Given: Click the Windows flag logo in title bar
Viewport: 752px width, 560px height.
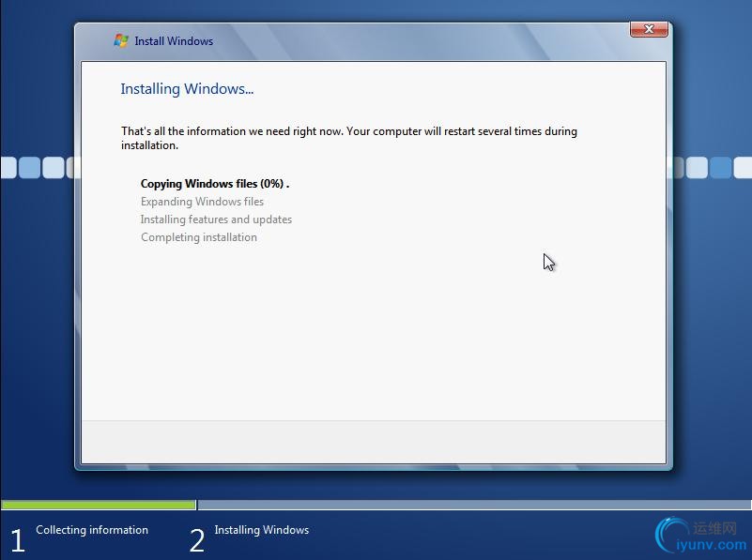Looking at the screenshot, I should (121, 40).
